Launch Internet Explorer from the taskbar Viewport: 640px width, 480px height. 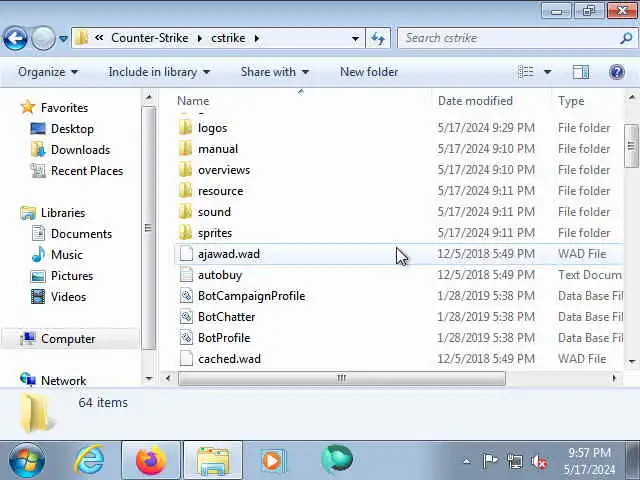pos(89,460)
